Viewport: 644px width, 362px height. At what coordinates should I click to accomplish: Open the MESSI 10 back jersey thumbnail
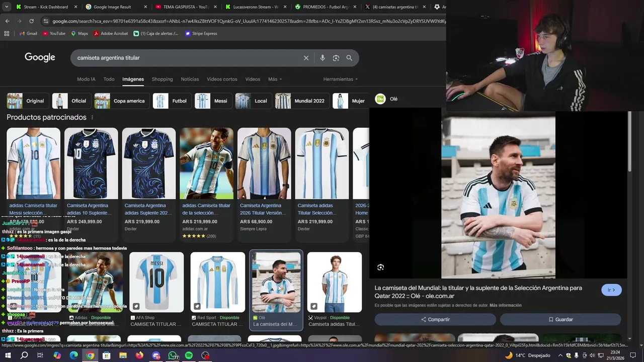pyautogui.click(x=156, y=282)
